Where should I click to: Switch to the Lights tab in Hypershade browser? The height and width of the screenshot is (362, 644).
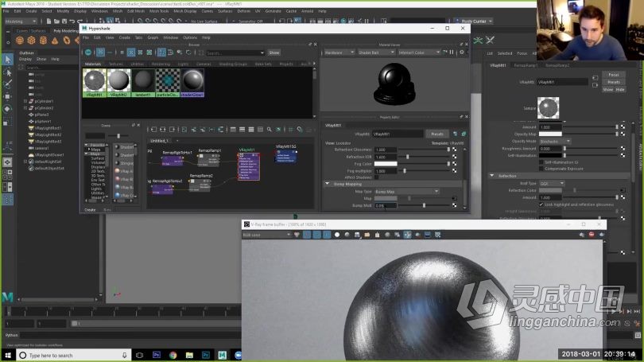click(x=183, y=64)
